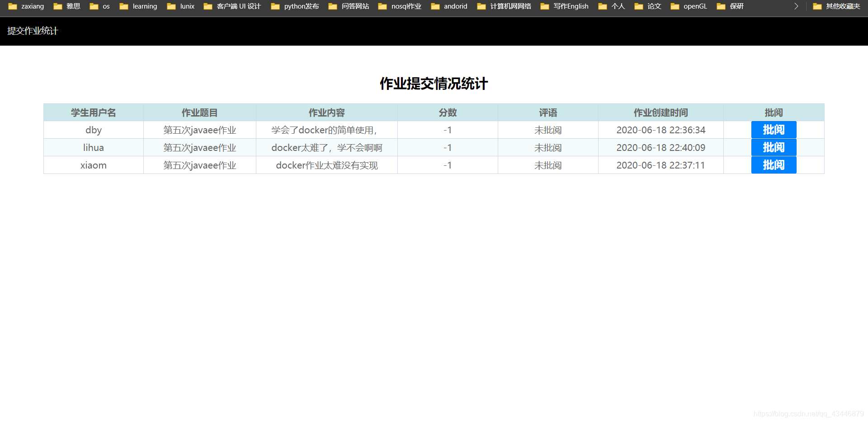Open the 保研 bookmark folder
Image resolution: width=868 pixels, height=422 pixels.
[730, 6]
